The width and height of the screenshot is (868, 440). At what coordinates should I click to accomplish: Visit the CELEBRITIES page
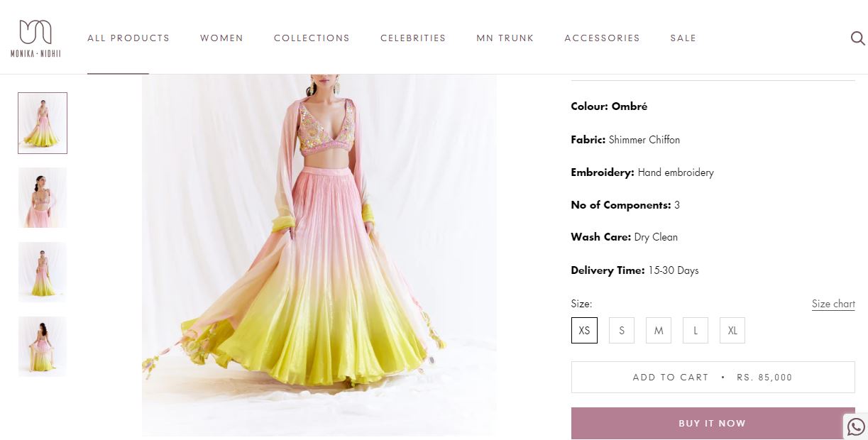pyautogui.click(x=413, y=38)
